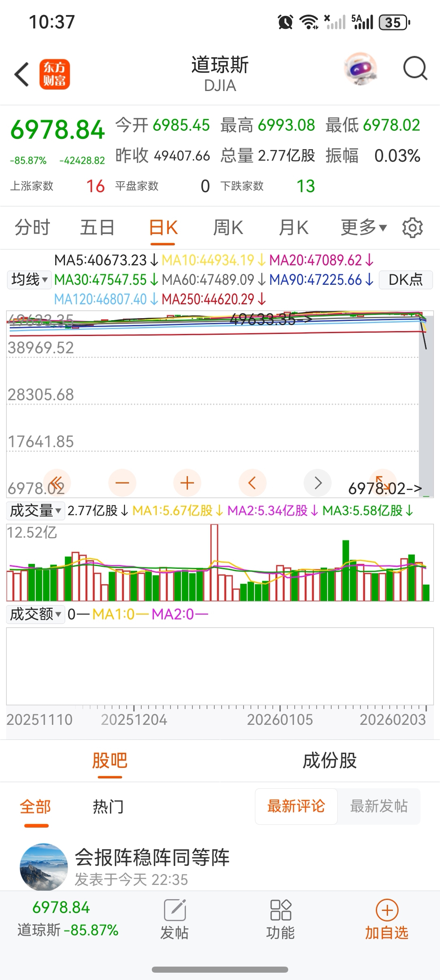Open chart settings gear icon
Screen dimensions: 440x980
pyautogui.click(x=412, y=228)
